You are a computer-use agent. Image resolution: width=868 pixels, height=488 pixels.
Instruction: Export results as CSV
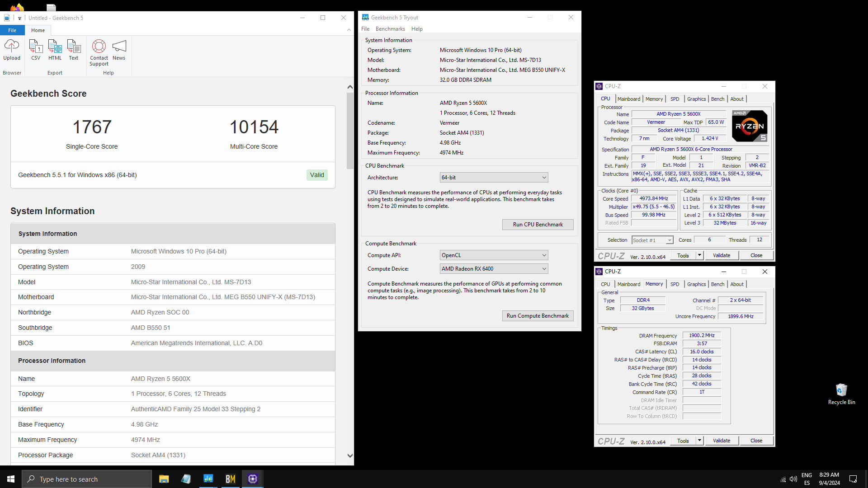tap(36, 50)
